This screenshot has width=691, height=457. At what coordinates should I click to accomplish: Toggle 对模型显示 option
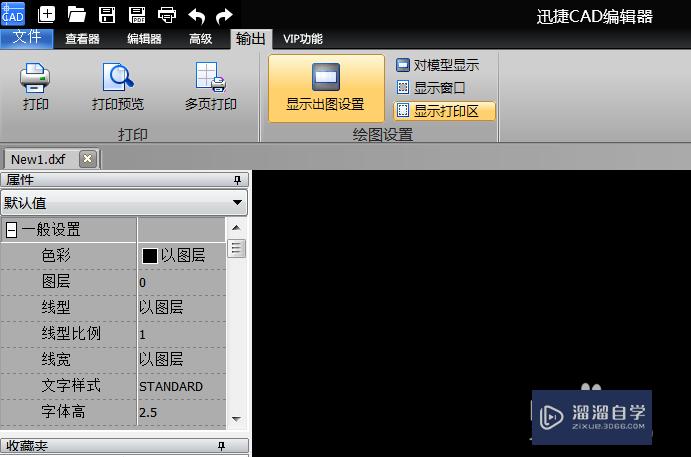437,65
